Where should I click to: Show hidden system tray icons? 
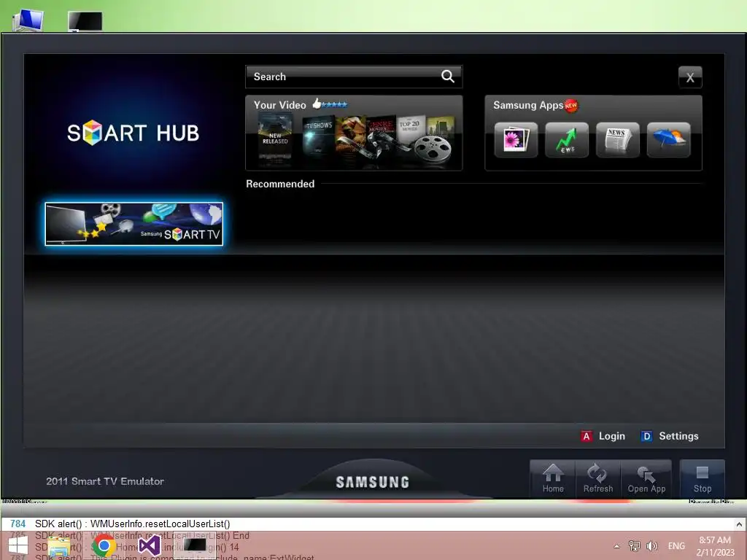pos(616,546)
